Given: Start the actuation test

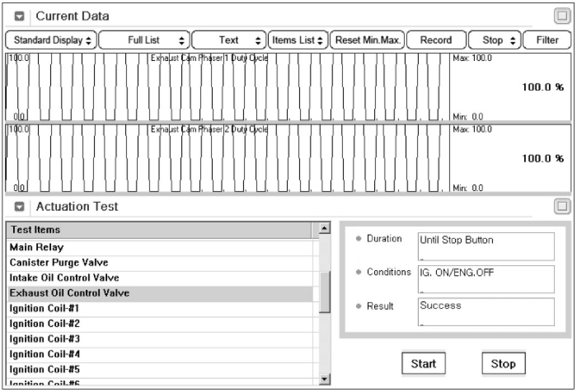Looking at the screenshot, I should pos(423,363).
